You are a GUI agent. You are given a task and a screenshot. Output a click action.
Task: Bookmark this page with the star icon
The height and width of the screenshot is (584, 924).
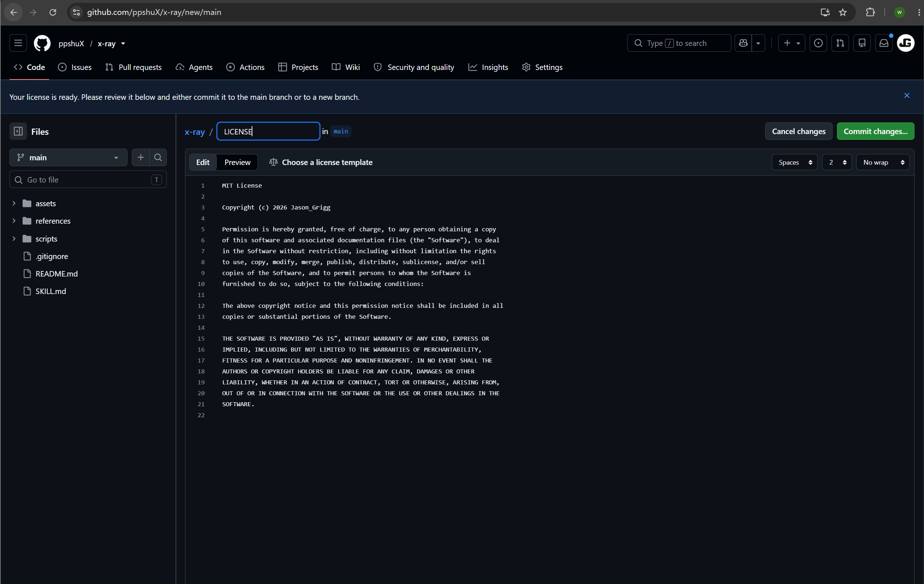click(843, 12)
